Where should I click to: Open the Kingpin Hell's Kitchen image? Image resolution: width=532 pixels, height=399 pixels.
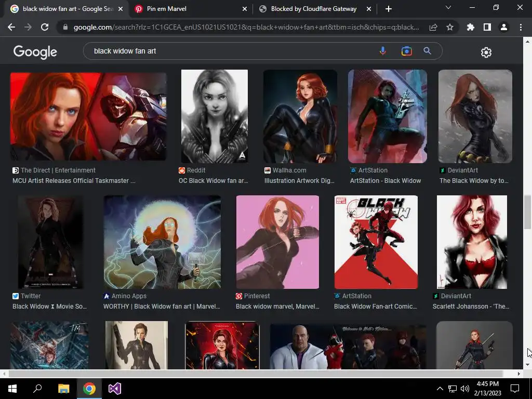pos(348,345)
